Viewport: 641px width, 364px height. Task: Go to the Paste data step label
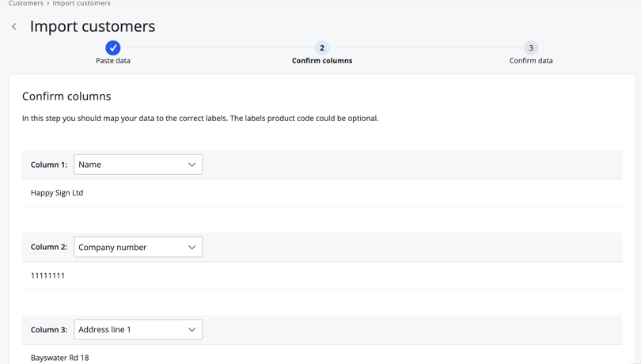113,61
